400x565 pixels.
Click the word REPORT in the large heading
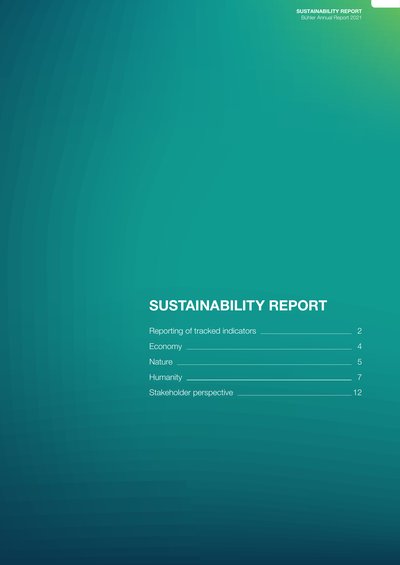click(298, 306)
